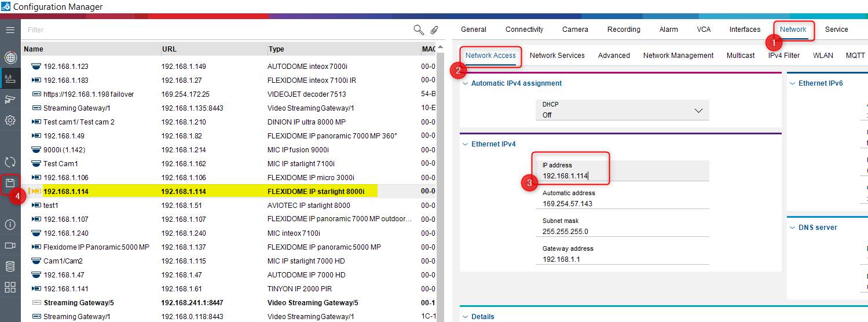Open the Network Services sub-tab
The width and height of the screenshot is (868, 322).
click(x=556, y=56)
